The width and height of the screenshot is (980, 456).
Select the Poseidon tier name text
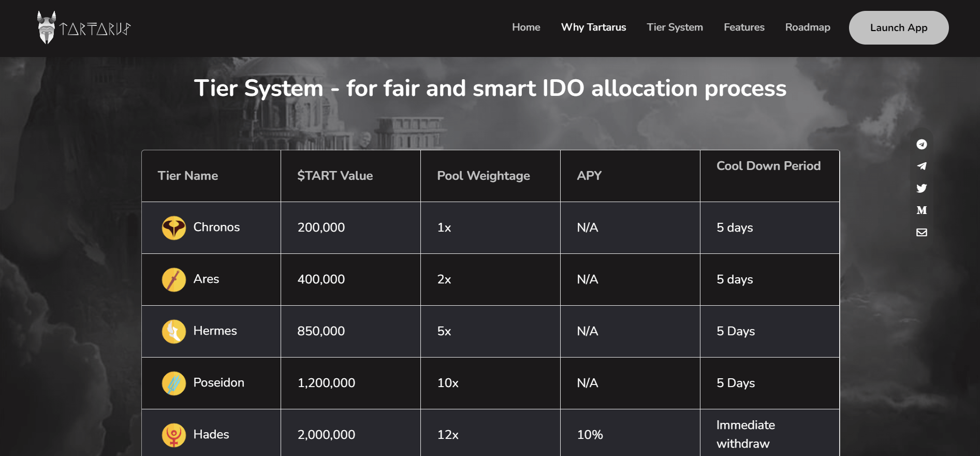click(x=218, y=383)
